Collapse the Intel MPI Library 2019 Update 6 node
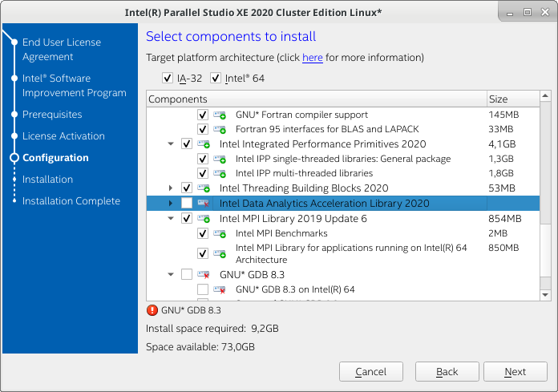 point(171,218)
